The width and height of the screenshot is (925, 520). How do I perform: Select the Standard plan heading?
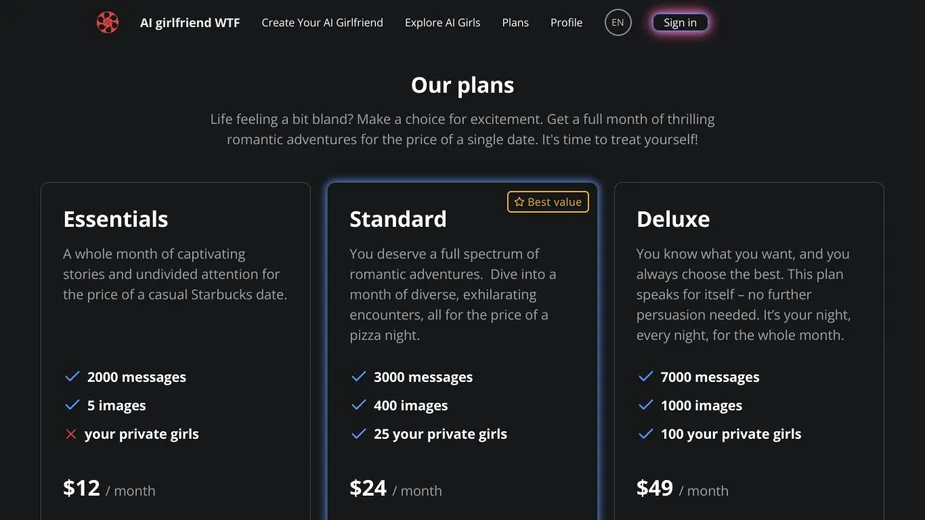pyautogui.click(x=398, y=219)
